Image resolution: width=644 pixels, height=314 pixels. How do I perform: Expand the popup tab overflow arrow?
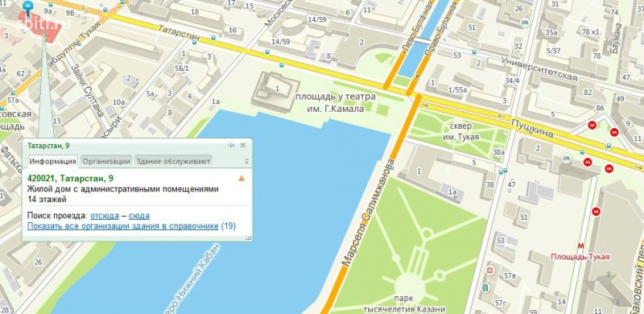pyautogui.click(x=247, y=162)
